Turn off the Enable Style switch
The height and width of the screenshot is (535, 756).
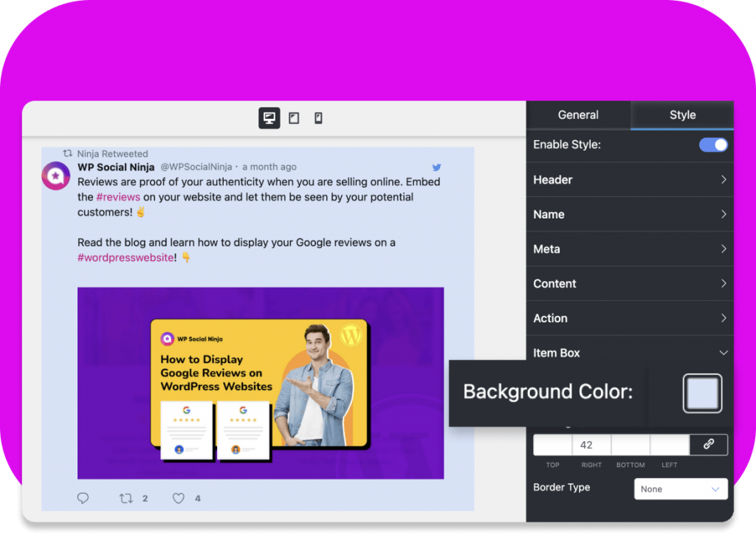(x=713, y=145)
